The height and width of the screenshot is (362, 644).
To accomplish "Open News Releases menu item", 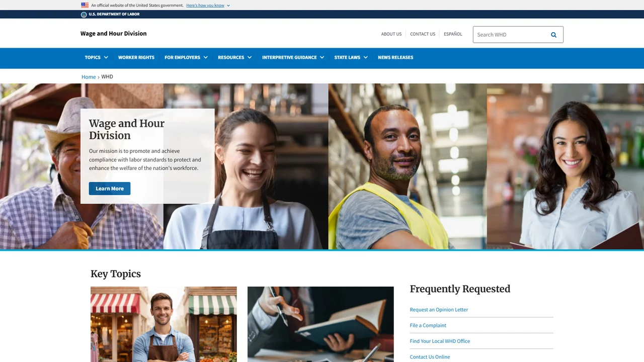I will [x=395, y=57].
